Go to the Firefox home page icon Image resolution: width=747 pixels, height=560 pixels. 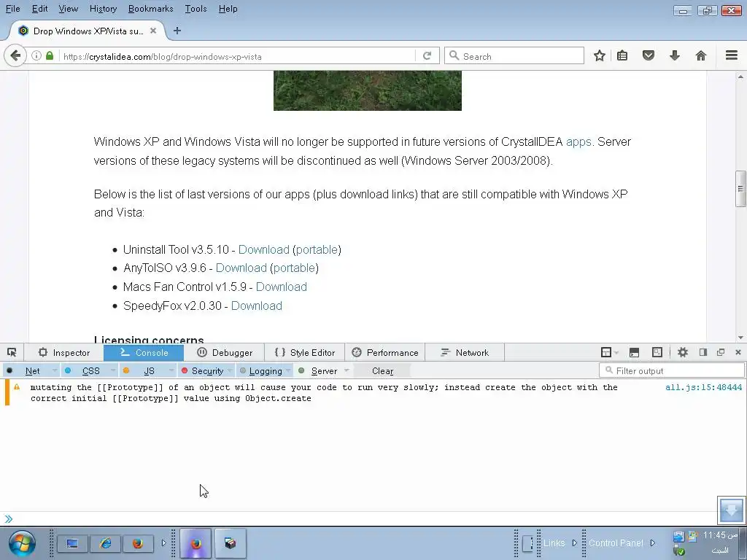pyautogui.click(x=701, y=55)
